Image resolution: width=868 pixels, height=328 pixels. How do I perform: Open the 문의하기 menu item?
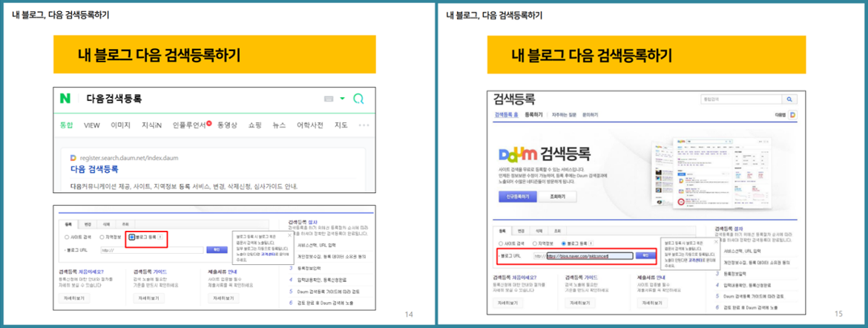(x=590, y=115)
